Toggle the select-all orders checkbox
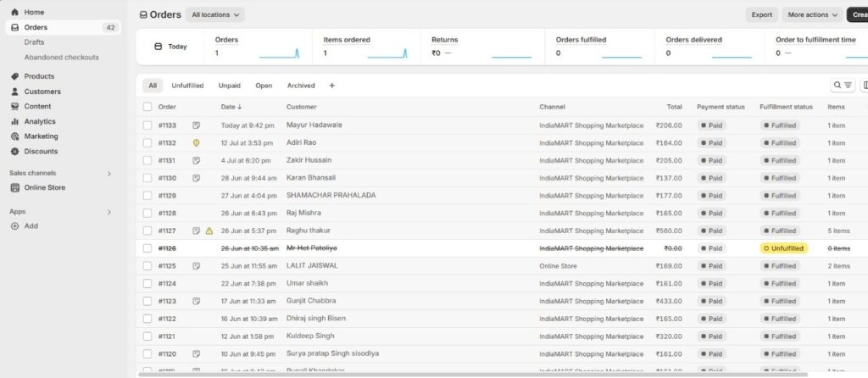This screenshot has width=868, height=378. pyautogui.click(x=147, y=107)
